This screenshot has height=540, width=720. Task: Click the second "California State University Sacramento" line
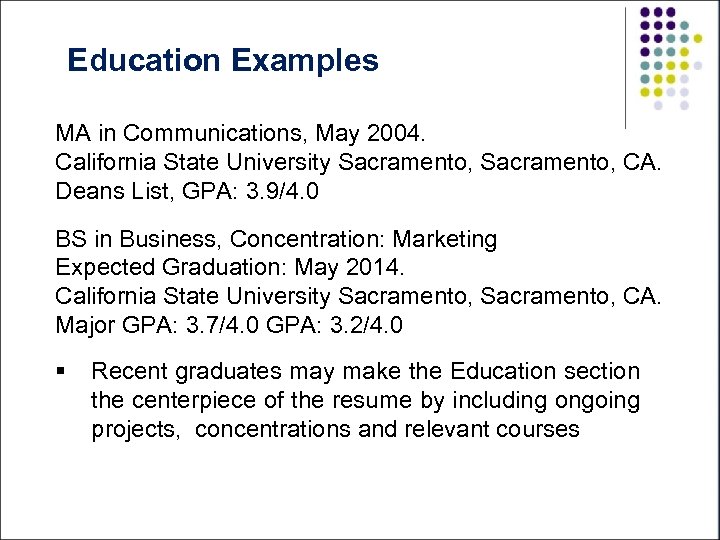click(358, 297)
